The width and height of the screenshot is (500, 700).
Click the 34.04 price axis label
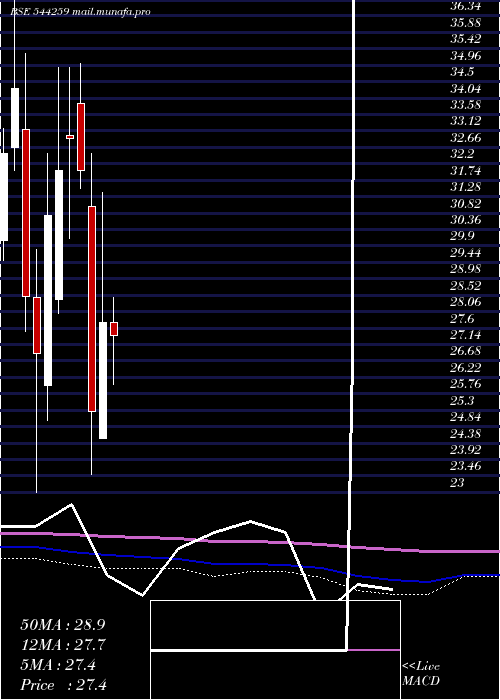tap(466, 88)
